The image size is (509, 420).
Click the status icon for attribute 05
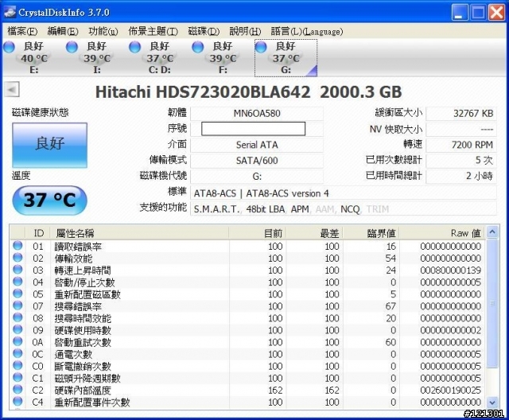(x=17, y=294)
